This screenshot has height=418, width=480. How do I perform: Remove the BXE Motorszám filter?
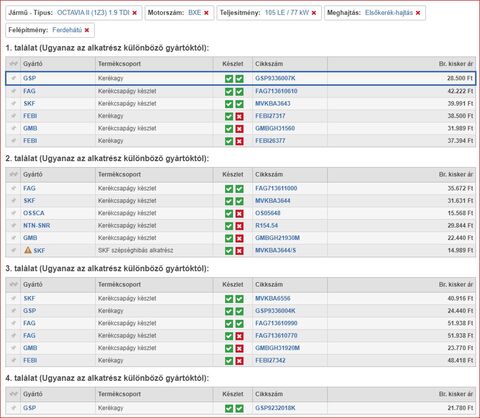tap(206, 13)
